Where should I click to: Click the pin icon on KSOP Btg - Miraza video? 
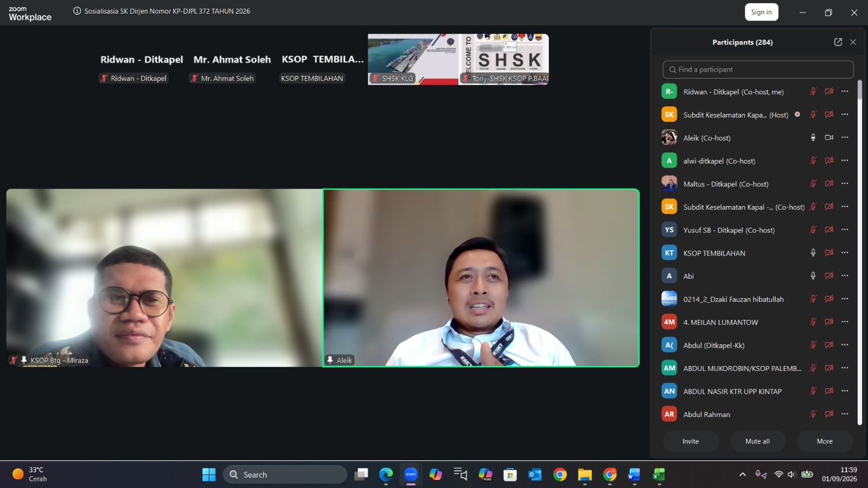click(24, 360)
